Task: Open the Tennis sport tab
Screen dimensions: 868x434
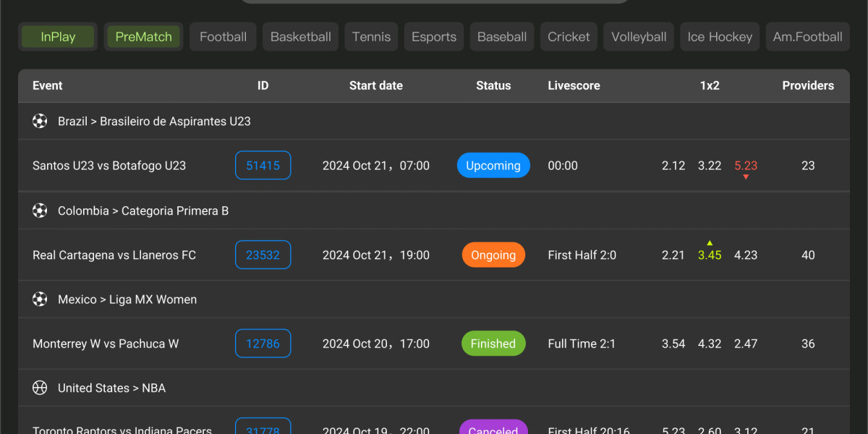Action: [371, 37]
